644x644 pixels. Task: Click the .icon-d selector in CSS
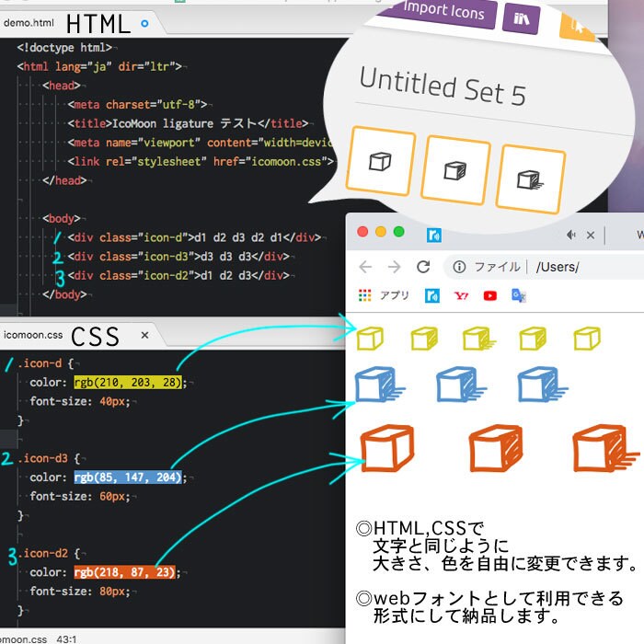[40, 363]
